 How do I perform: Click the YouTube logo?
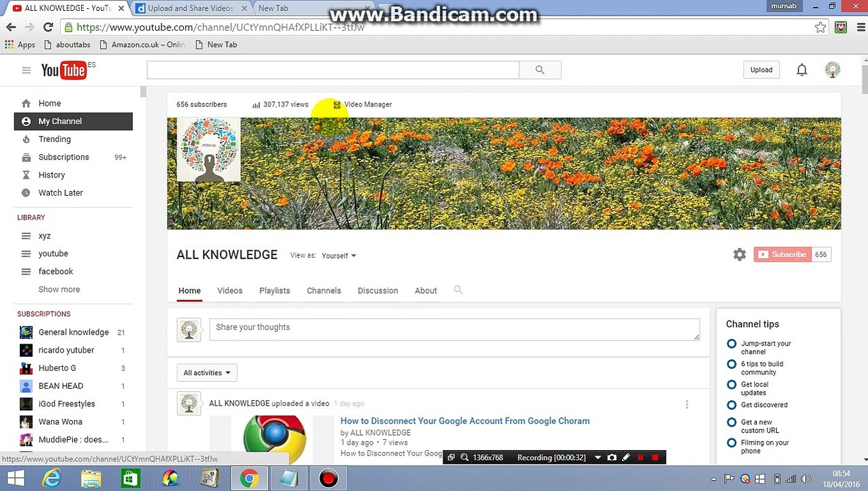64,70
